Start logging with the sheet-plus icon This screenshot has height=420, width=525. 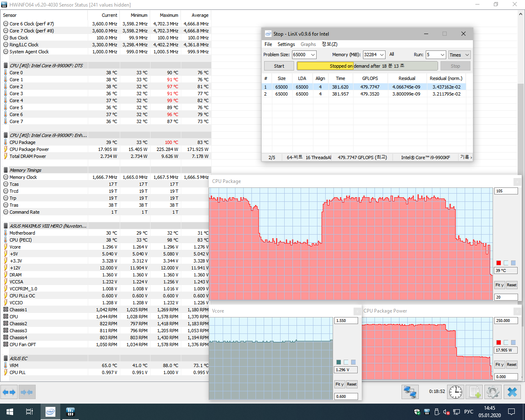pos(474,392)
